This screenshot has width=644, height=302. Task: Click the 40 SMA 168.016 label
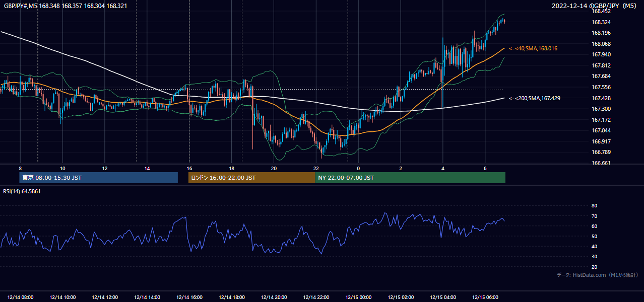[533, 48]
